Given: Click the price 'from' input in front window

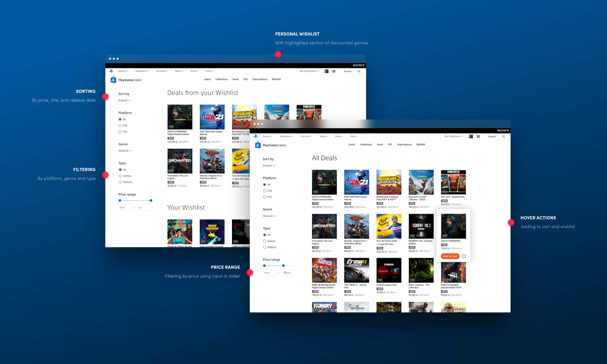Looking at the screenshot, I should coord(270,273).
